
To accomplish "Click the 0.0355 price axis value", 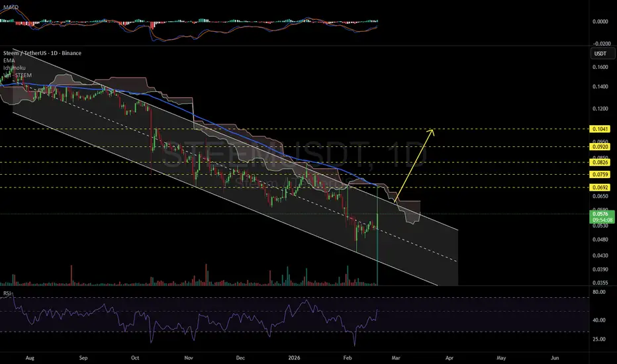I will (600, 283).
